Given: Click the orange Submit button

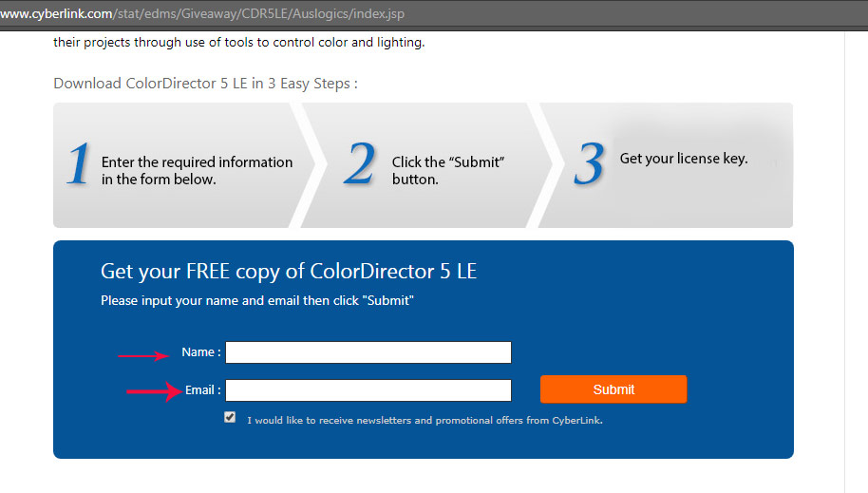Looking at the screenshot, I should click(613, 389).
